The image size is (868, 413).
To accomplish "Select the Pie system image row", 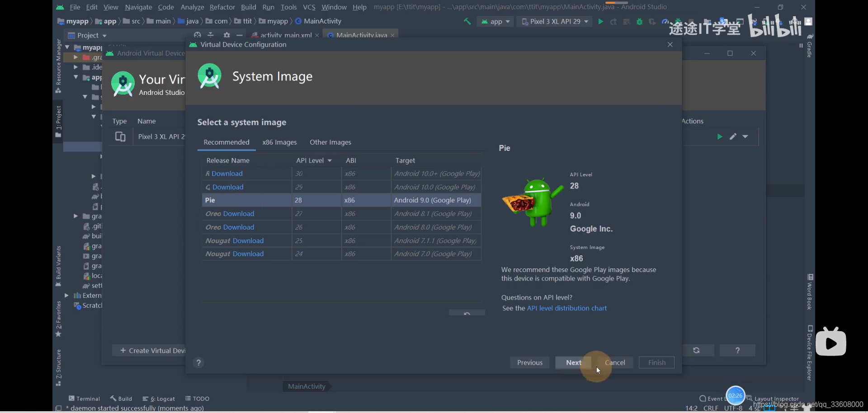I will 341,200.
